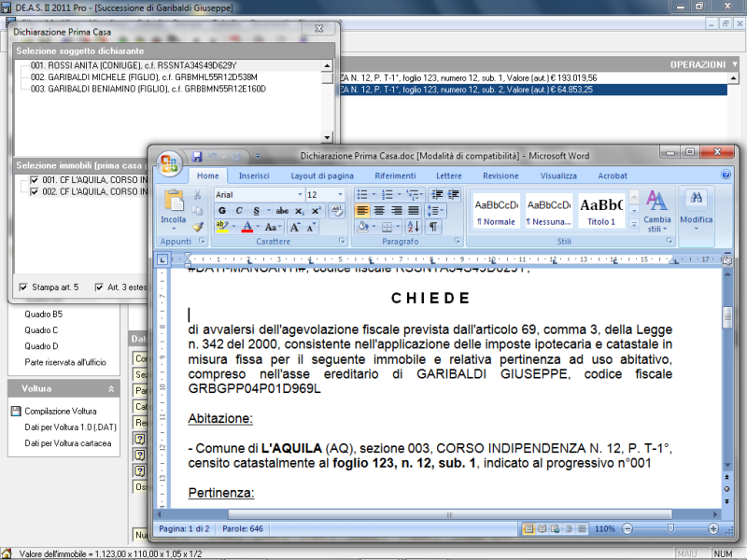This screenshot has width=747, height=560.
Task: Save document via Quick Access save icon
Action: coord(197,156)
